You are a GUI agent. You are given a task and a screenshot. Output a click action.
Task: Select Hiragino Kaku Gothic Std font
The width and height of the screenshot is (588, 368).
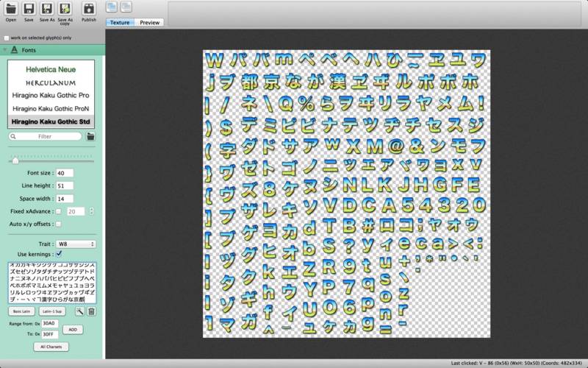[x=51, y=121]
